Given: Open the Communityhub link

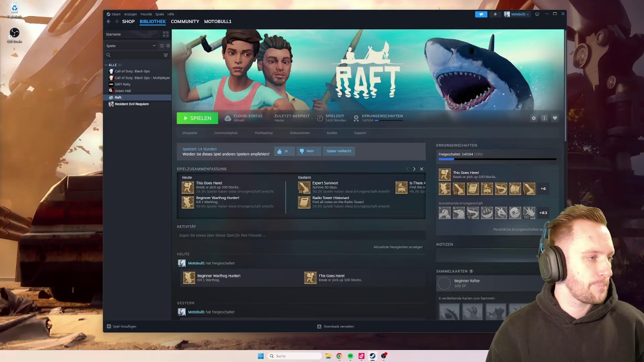Looking at the screenshot, I should 226,133.
